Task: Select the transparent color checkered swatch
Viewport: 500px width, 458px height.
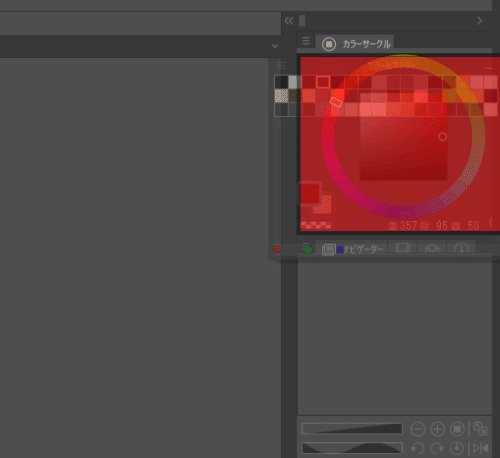Action: tap(316, 225)
